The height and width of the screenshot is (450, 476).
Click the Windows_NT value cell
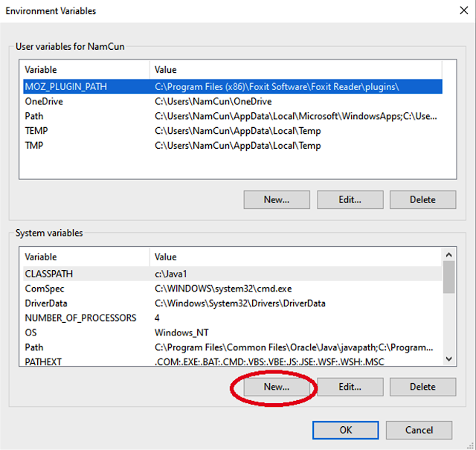coord(181,332)
